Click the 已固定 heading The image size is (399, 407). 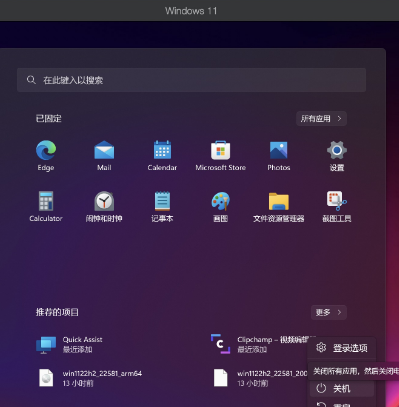click(x=49, y=119)
